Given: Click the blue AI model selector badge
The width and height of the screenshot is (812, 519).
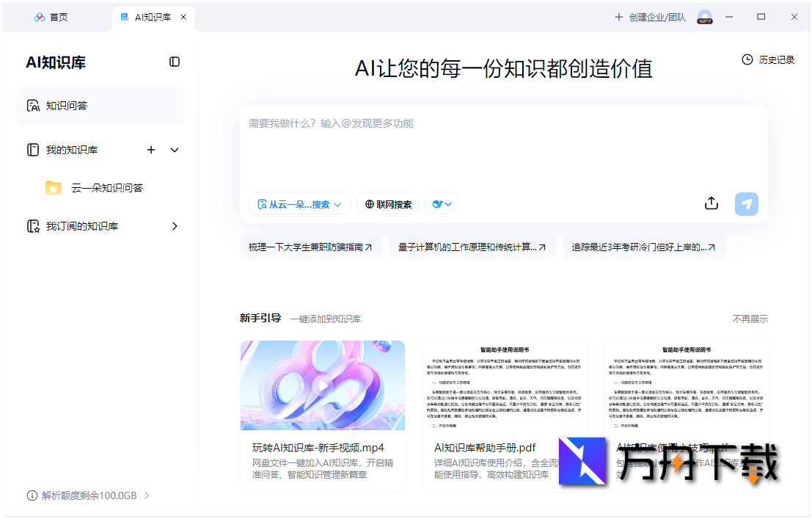Looking at the screenshot, I should point(442,203).
